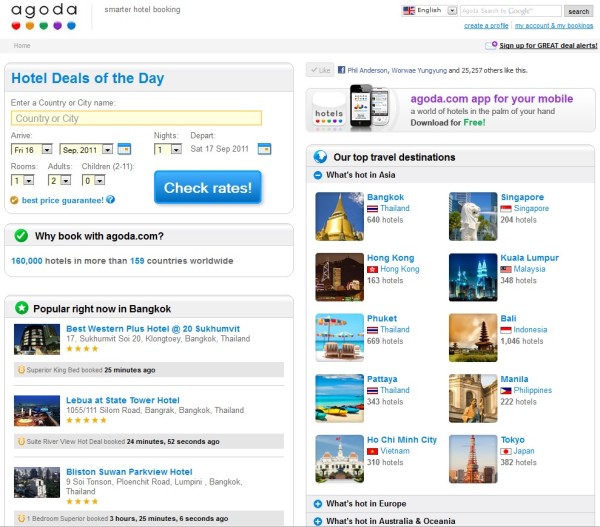Open the English language dropdown
600x527 pixels.
pos(452,11)
